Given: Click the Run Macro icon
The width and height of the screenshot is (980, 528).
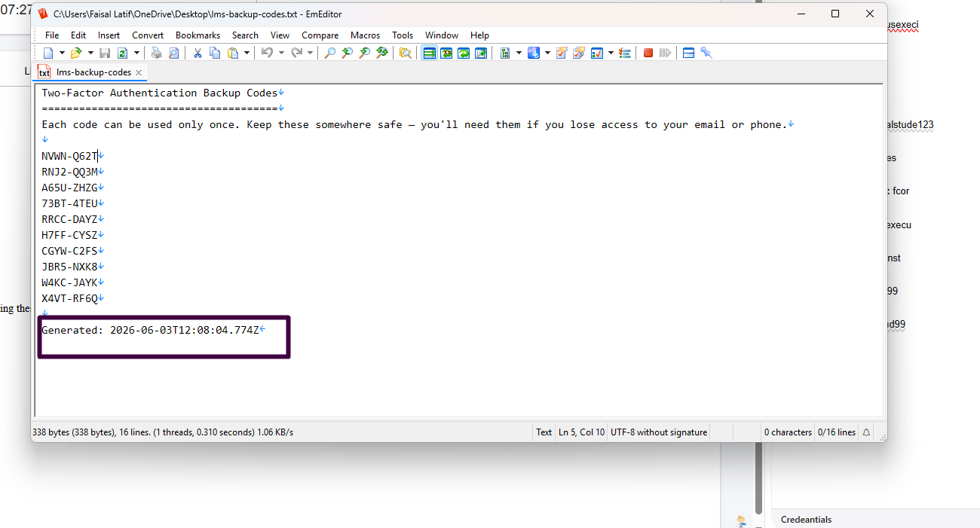Looking at the screenshot, I should [x=666, y=53].
